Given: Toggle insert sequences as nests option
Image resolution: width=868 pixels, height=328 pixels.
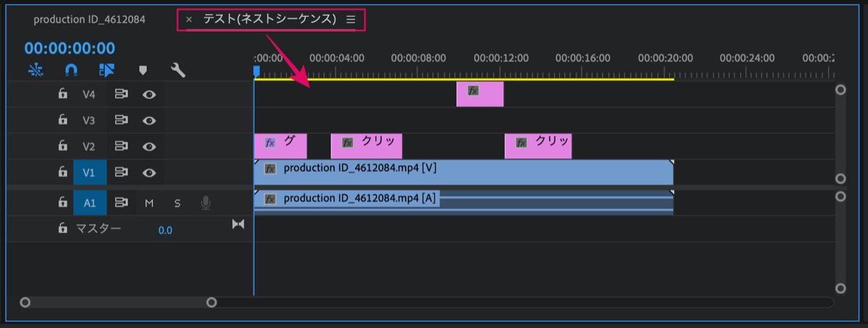Looking at the screenshot, I should pyautogui.click(x=36, y=70).
